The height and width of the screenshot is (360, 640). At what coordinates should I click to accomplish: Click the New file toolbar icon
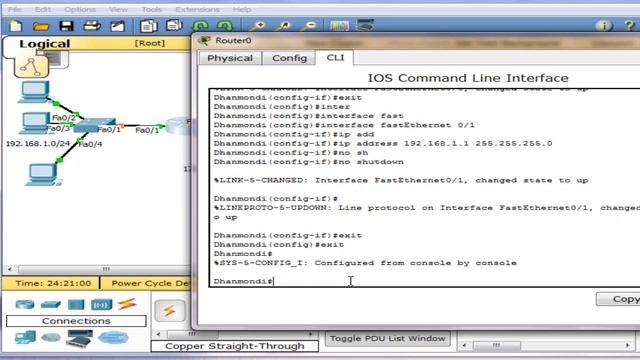16,26
